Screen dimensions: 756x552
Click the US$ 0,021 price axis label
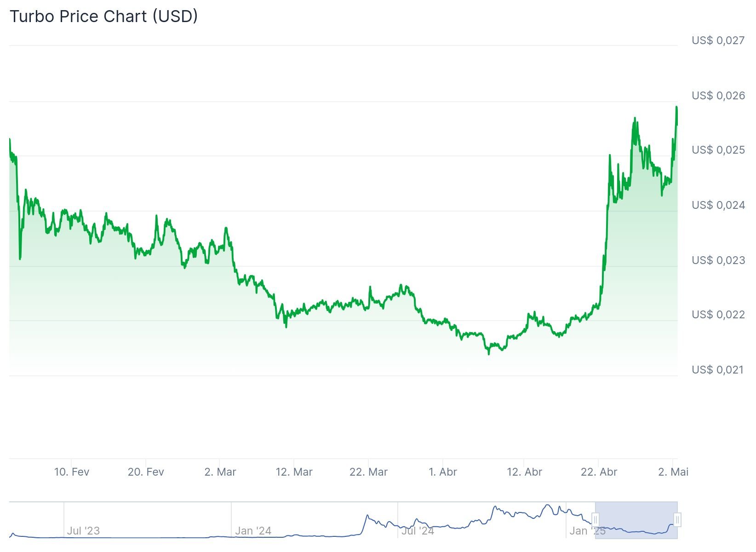718,370
